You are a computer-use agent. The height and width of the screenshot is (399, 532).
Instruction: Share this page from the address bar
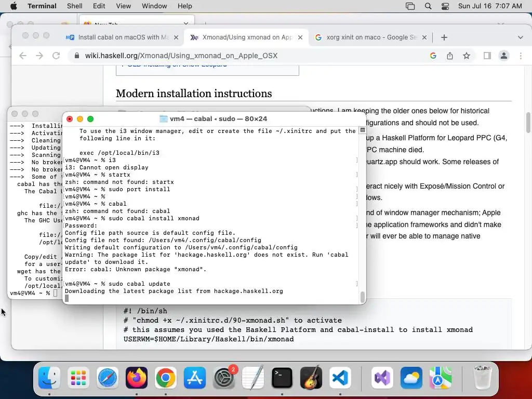tap(450, 56)
